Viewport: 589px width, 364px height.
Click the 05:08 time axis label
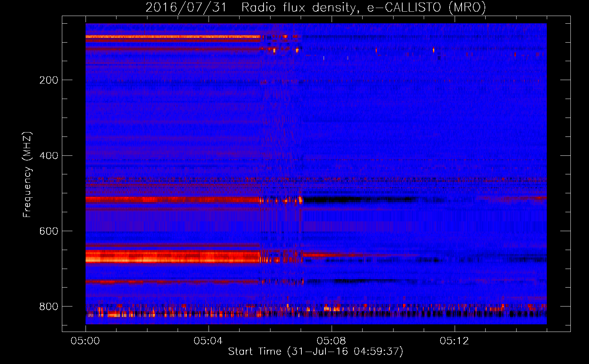[331, 341]
